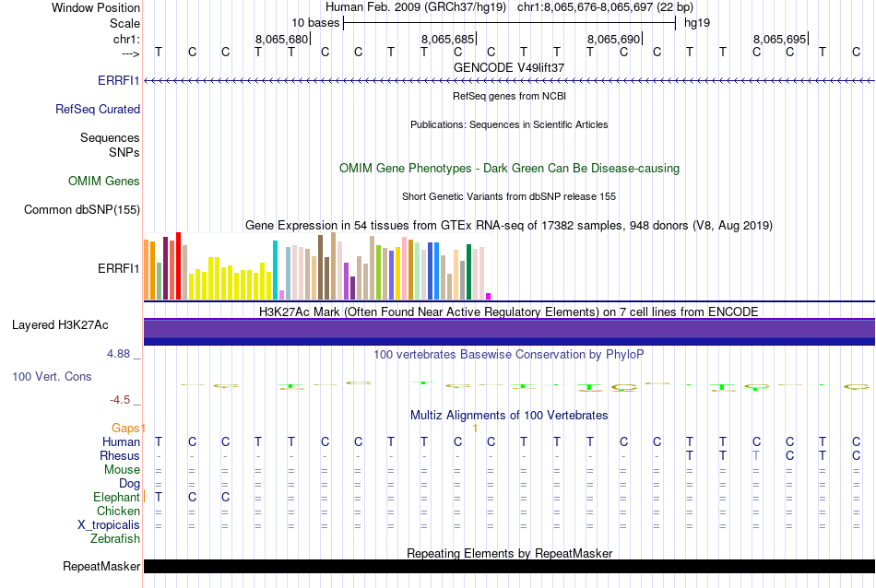Click the ERRFI1 gene label in GENCODE track
Image resolution: width=876 pixels, height=588 pixels.
[x=118, y=81]
